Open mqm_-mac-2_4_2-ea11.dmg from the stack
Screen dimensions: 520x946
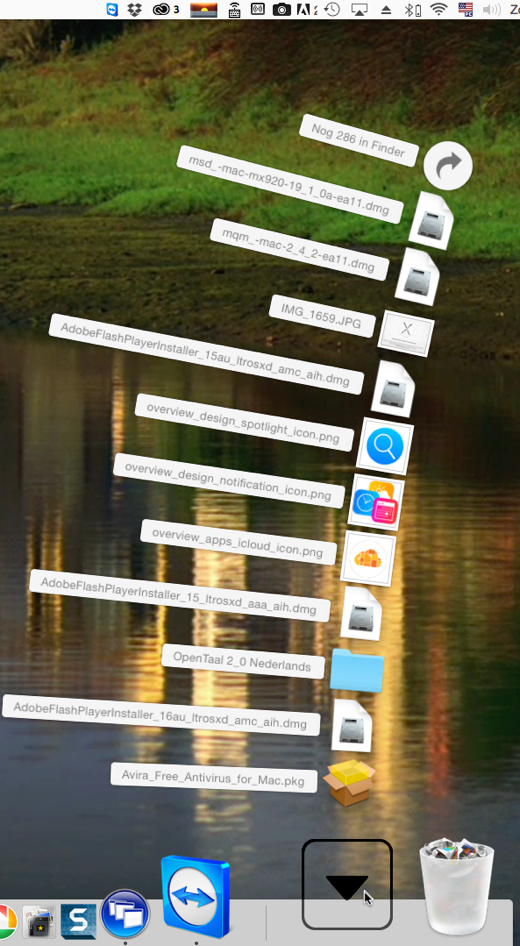417,276
